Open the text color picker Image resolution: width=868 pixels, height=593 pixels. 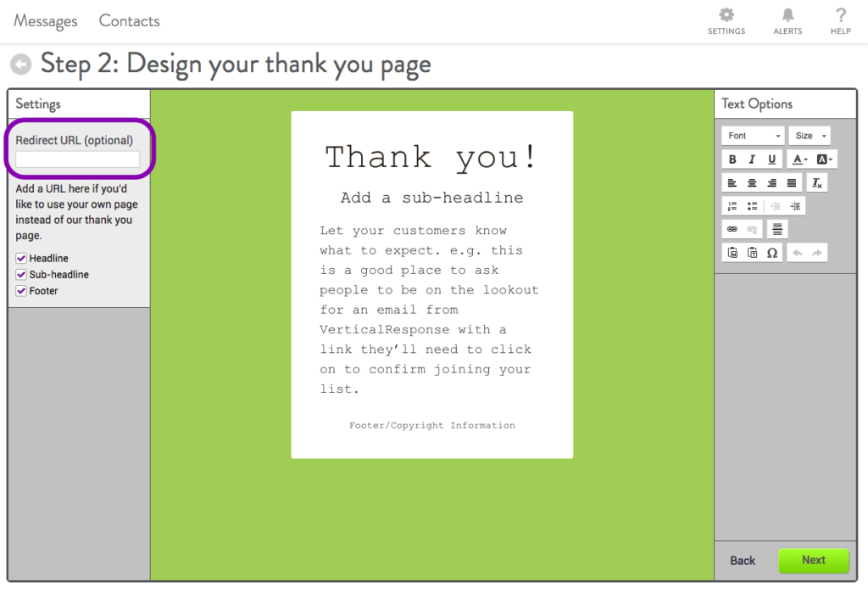[x=798, y=159]
